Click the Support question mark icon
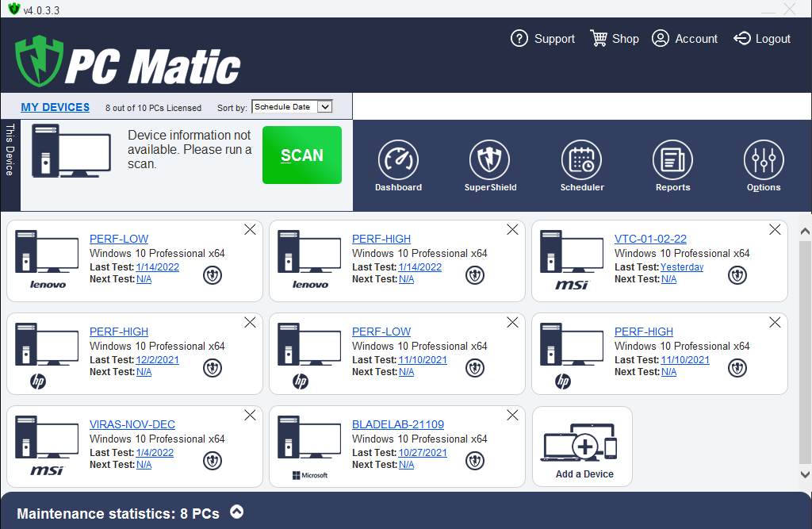 coord(519,38)
